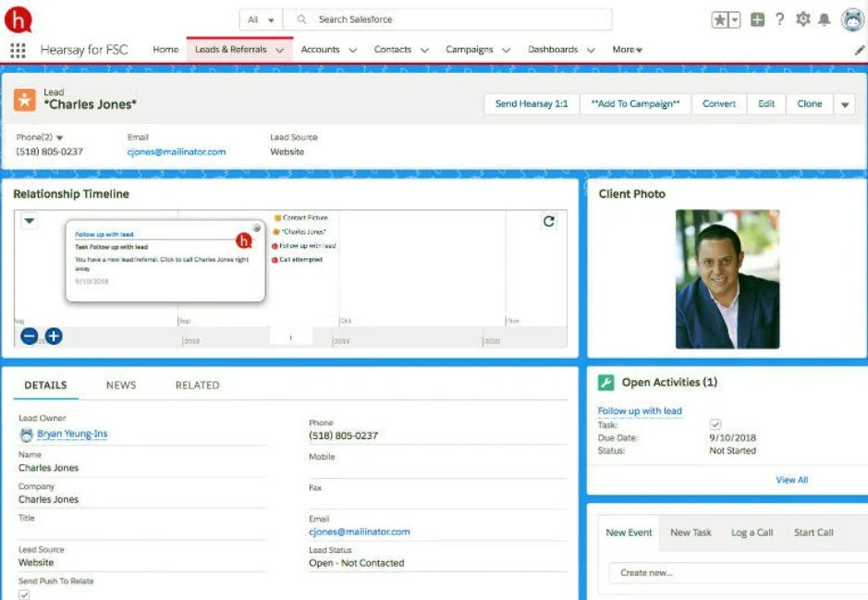Image resolution: width=868 pixels, height=600 pixels.
Task: Open the global actions plus icon
Action: pos(758,19)
